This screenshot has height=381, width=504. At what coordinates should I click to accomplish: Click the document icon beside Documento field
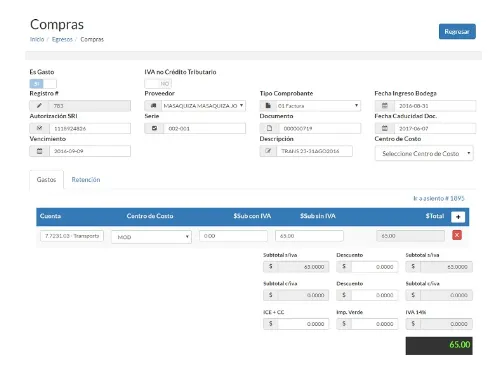(x=269, y=128)
